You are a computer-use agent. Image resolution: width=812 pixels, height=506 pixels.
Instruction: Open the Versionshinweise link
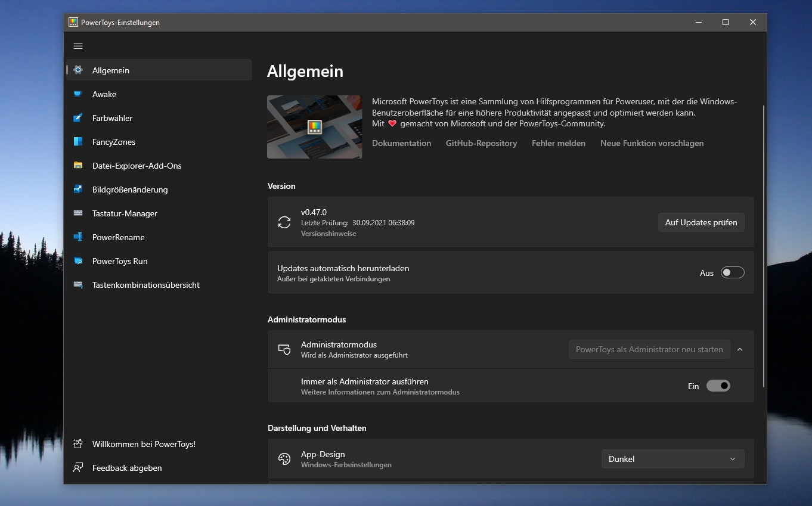tap(328, 234)
